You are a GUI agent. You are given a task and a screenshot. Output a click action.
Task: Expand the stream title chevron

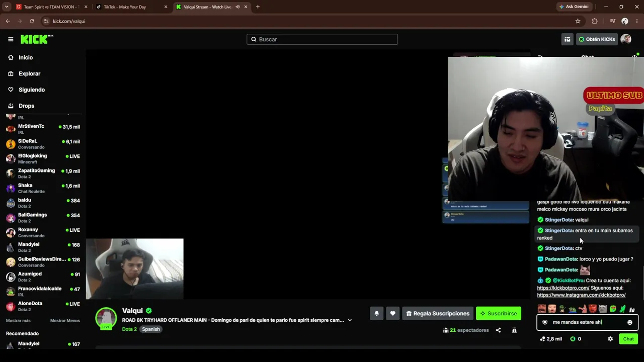tap(350, 320)
